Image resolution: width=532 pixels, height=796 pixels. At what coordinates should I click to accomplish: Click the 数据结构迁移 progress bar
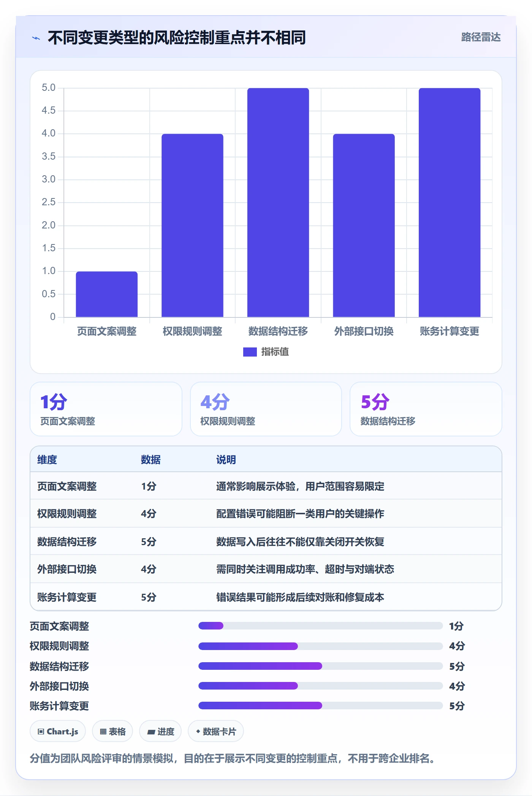tap(321, 666)
